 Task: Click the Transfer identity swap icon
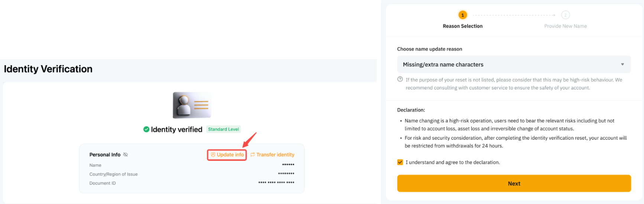point(253,155)
